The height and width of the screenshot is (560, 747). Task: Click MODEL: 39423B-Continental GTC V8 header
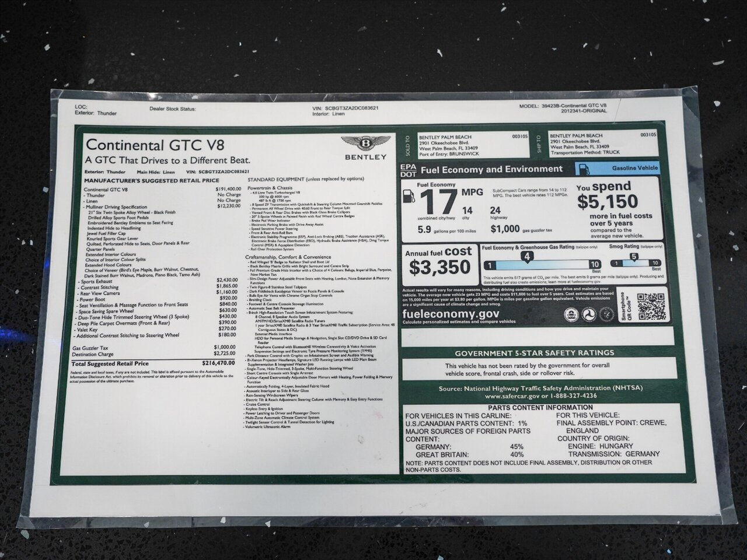[x=563, y=106]
